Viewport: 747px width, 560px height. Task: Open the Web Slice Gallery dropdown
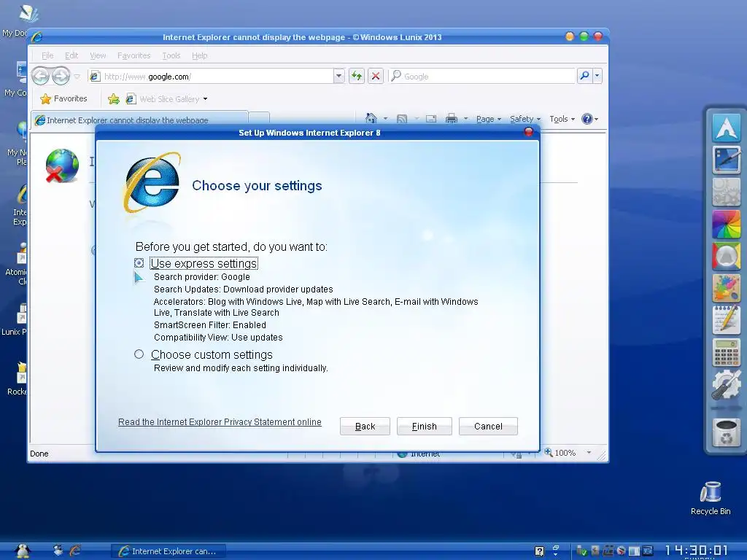pyautogui.click(x=167, y=98)
